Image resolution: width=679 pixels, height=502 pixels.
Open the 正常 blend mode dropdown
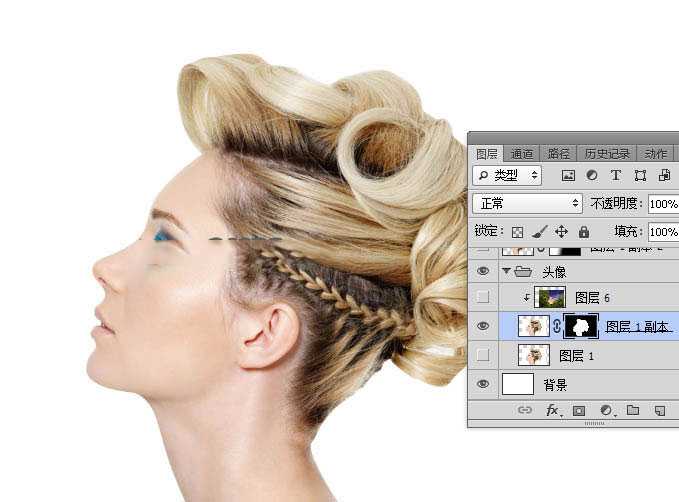(x=529, y=203)
